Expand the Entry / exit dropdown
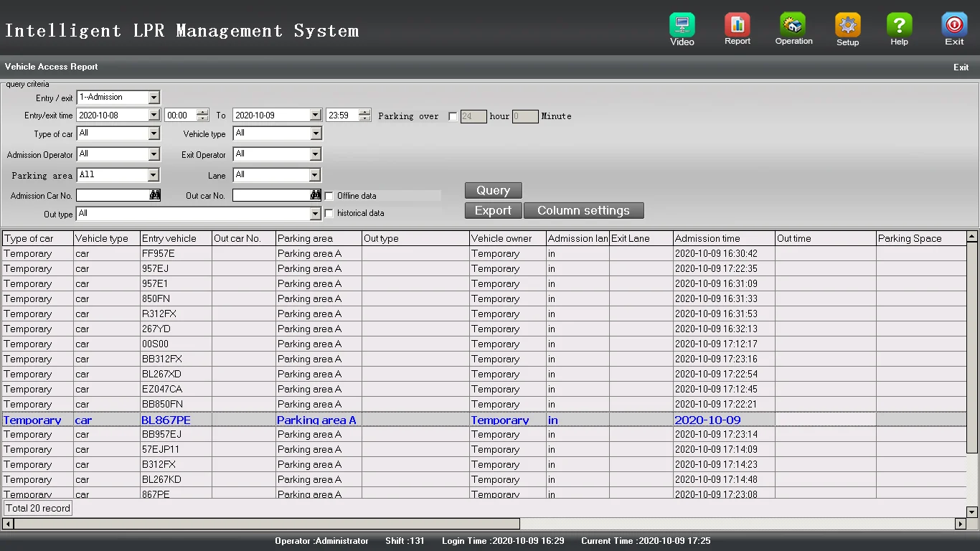 pyautogui.click(x=154, y=98)
